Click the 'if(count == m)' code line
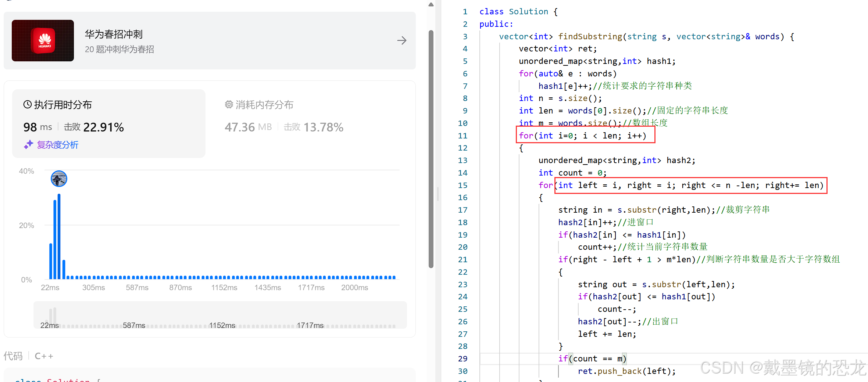The height and width of the screenshot is (382, 868). click(592, 359)
